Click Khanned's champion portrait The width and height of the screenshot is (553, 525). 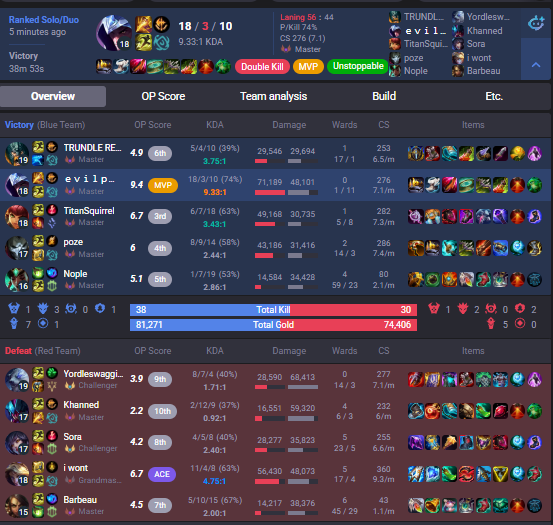(x=17, y=411)
